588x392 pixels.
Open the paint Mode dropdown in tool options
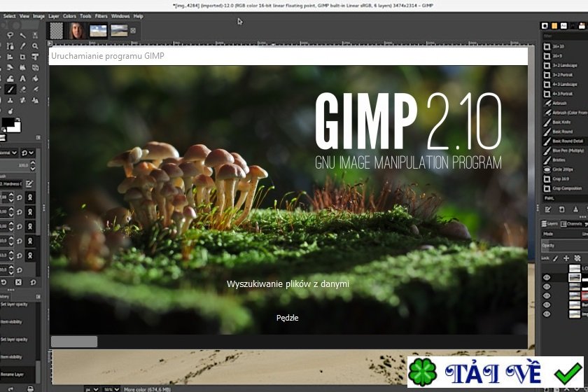pos(9,153)
